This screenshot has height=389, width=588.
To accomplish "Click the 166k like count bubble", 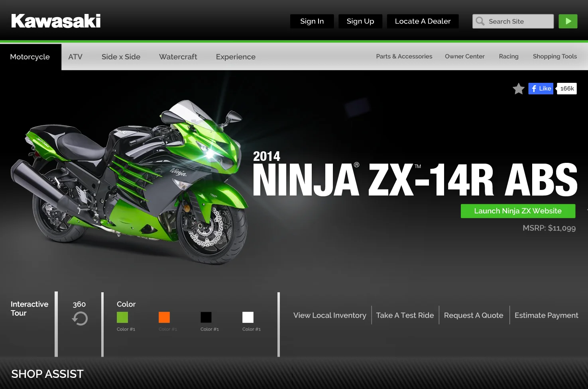I will [x=566, y=88].
